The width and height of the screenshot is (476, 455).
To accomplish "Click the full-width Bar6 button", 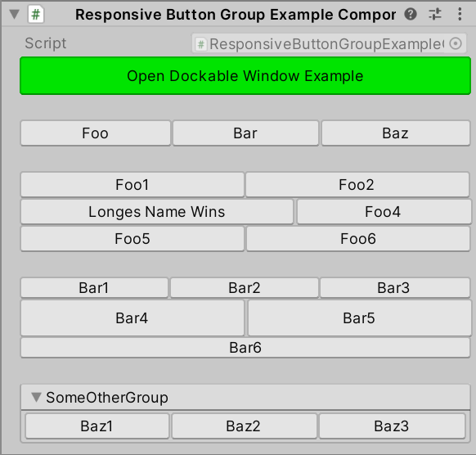I will pos(245,348).
